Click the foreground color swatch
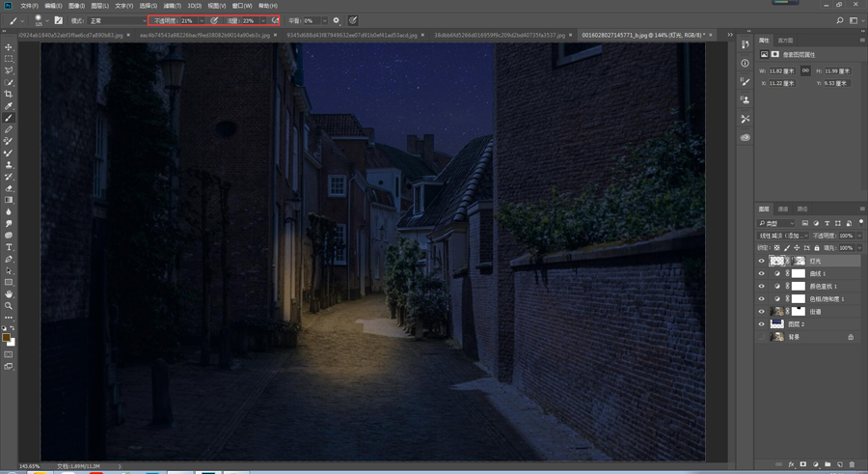 click(7, 337)
